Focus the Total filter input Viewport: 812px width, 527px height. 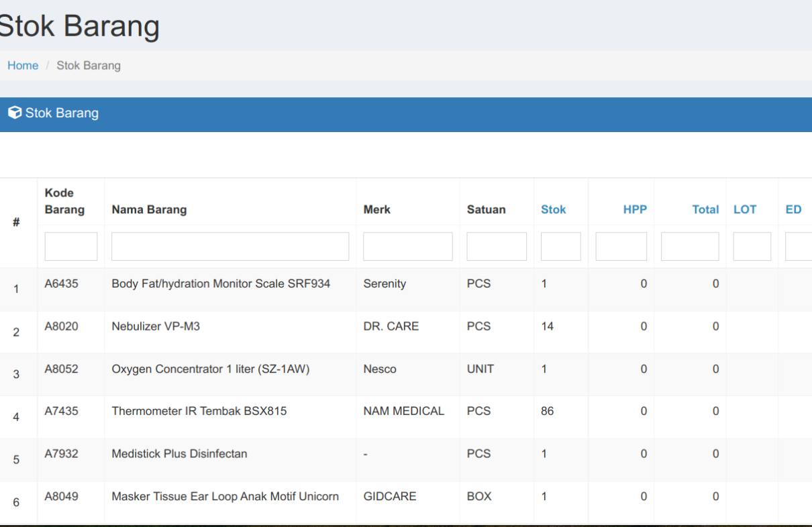click(689, 246)
